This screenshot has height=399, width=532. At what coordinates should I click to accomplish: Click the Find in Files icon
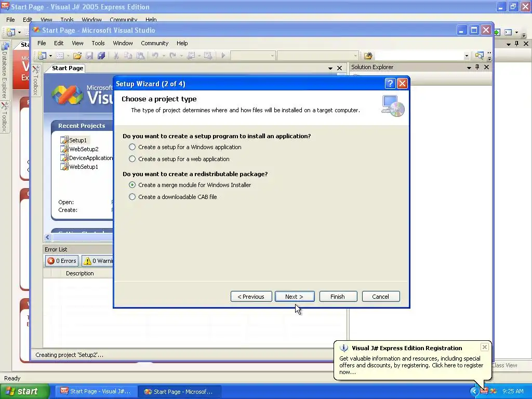pos(368,56)
